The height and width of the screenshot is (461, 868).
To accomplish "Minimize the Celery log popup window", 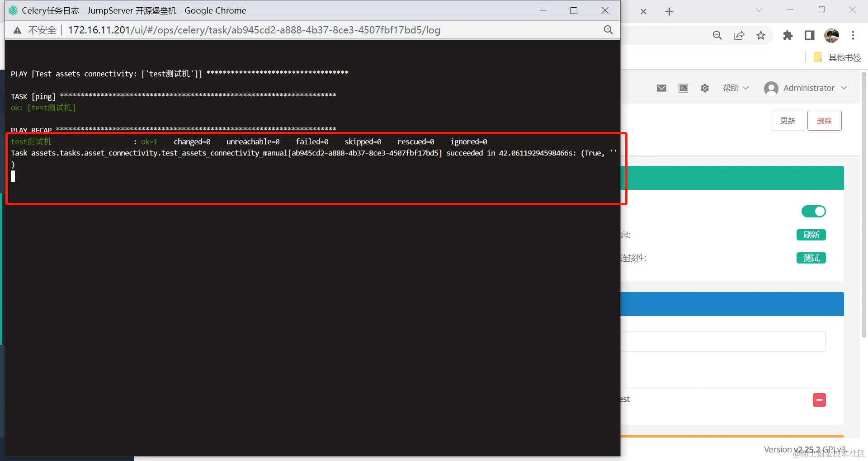I will [543, 10].
